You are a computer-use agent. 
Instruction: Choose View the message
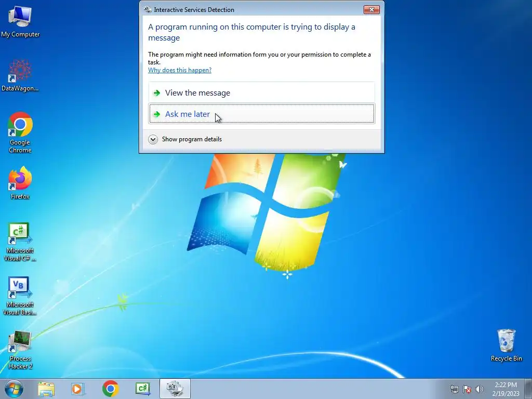(x=262, y=92)
